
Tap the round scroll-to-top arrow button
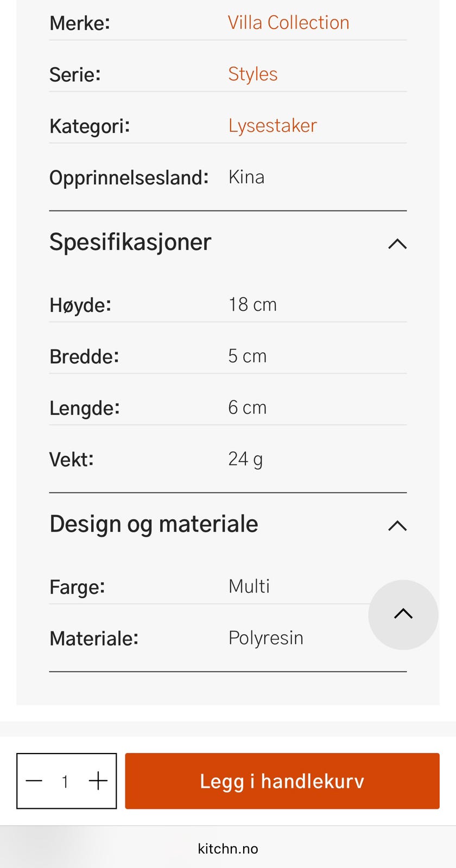click(x=403, y=614)
